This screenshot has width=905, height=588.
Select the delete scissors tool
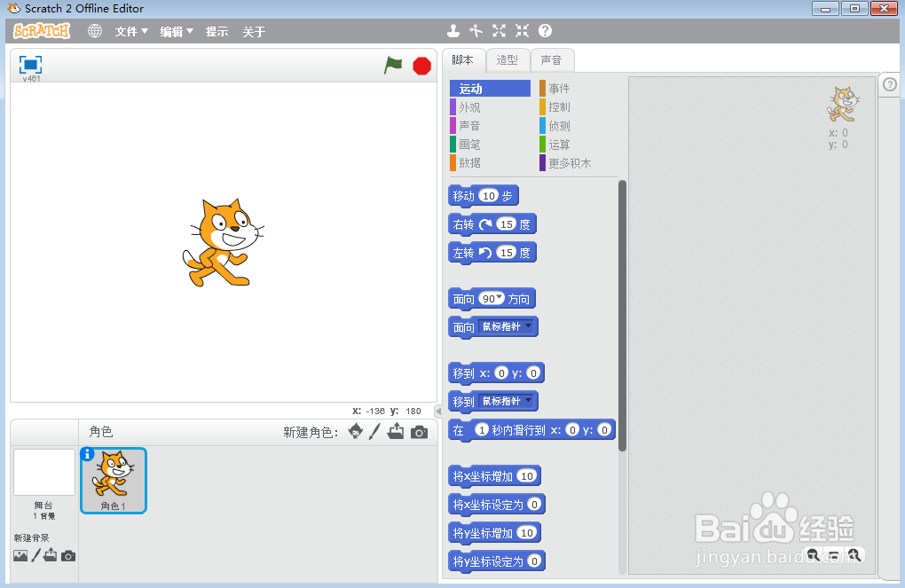tap(476, 29)
